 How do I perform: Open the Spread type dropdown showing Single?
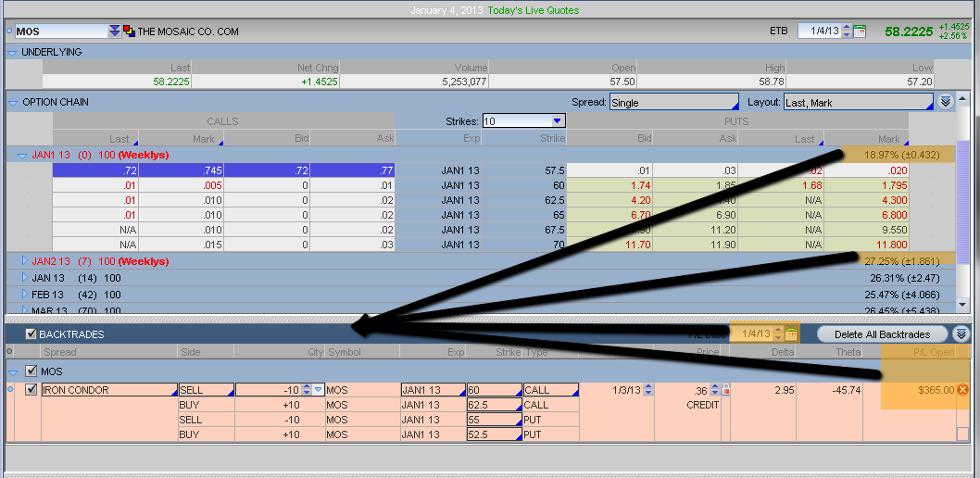pyautogui.click(x=673, y=103)
